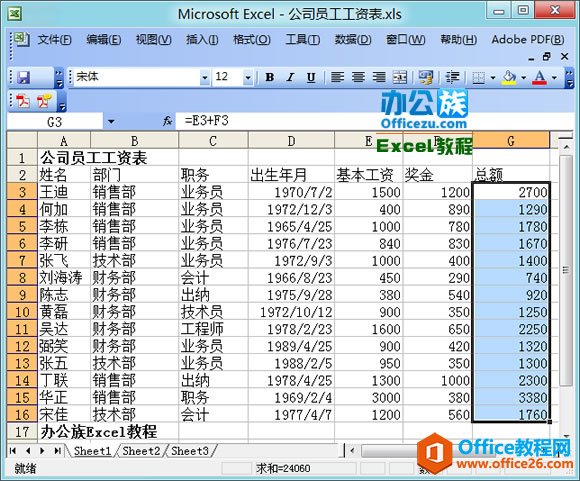This screenshot has width=580, height=481.
Task: Select column D header
Action: click(x=291, y=141)
